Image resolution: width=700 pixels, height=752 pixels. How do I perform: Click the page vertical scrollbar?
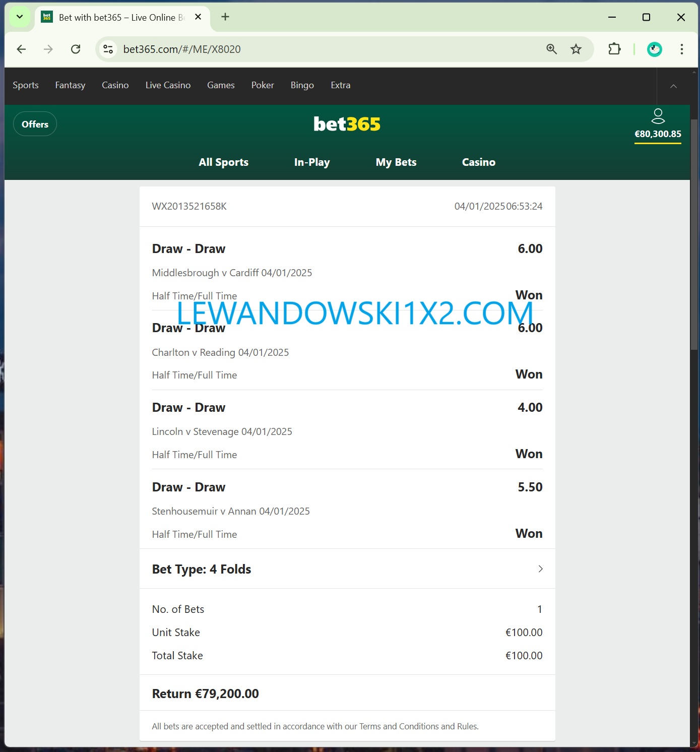pyautogui.click(x=694, y=234)
